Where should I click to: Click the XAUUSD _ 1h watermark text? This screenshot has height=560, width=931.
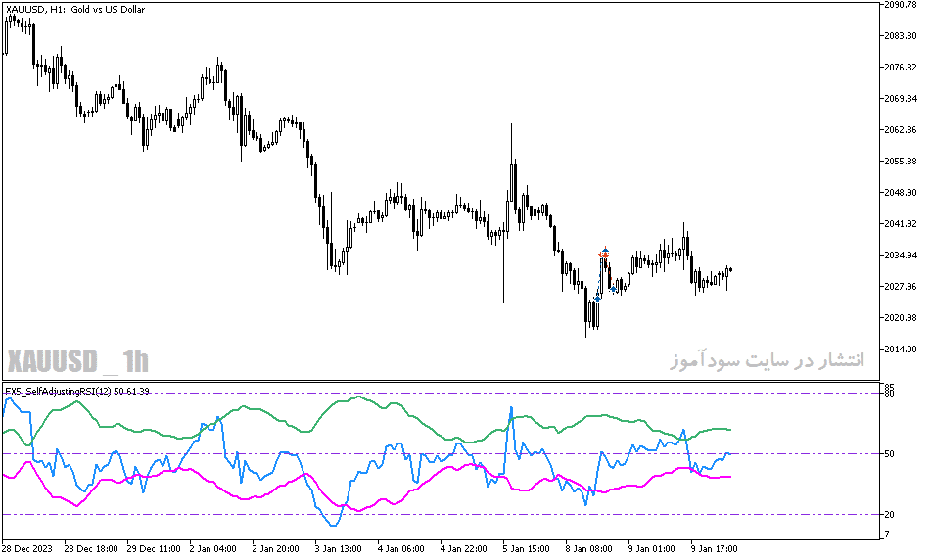tap(77, 361)
